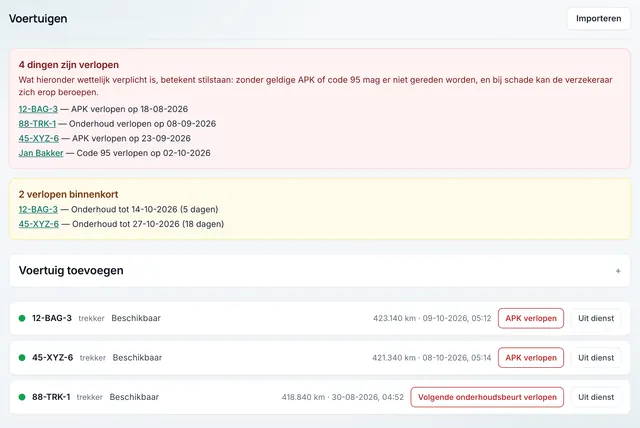Open 12-BAG-3 link in expiring-soon alert

[x=38, y=209]
